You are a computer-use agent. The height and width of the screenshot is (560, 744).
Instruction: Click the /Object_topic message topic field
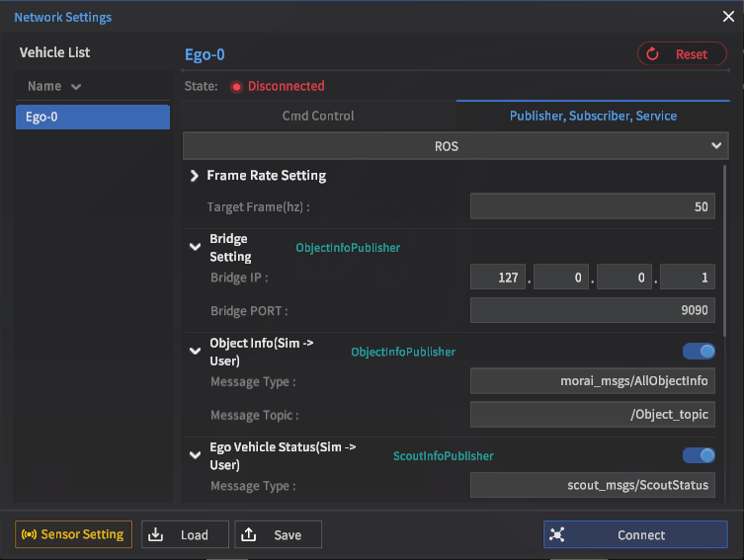[592, 415]
